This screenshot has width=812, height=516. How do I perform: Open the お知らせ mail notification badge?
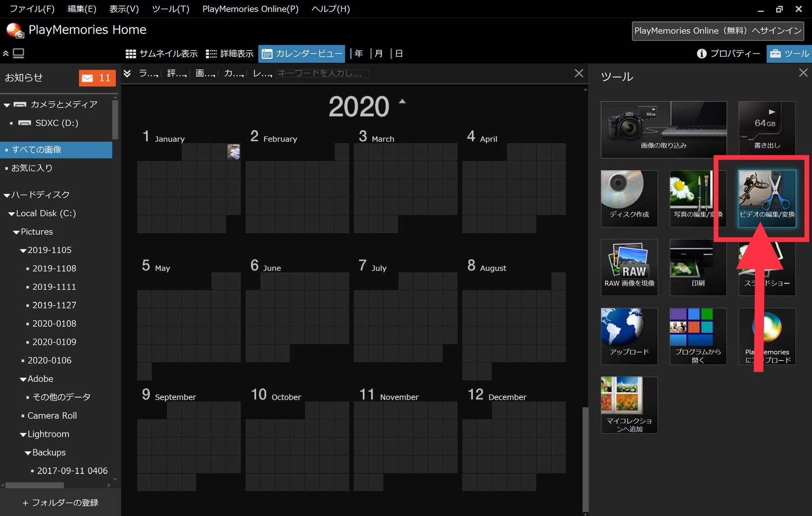click(97, 78)
